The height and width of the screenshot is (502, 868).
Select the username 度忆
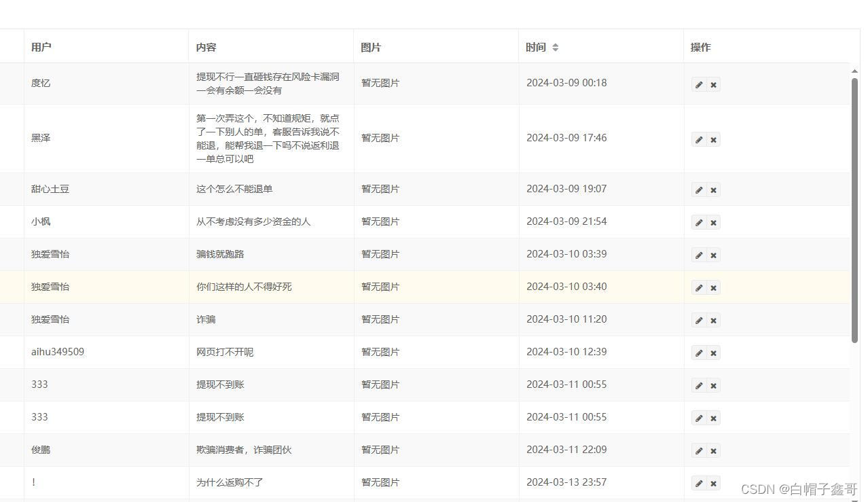41,83
